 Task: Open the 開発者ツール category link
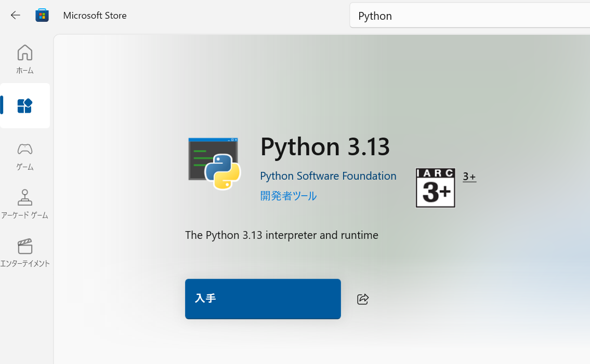point(289,196)
